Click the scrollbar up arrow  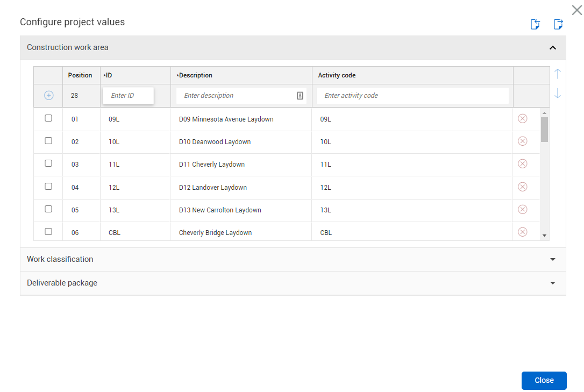[545, 113]
